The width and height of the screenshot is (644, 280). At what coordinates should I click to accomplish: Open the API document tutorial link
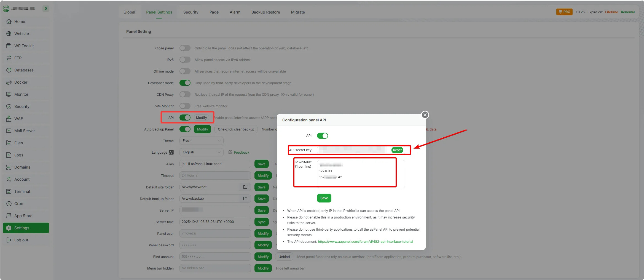click(x=365, y=242)
